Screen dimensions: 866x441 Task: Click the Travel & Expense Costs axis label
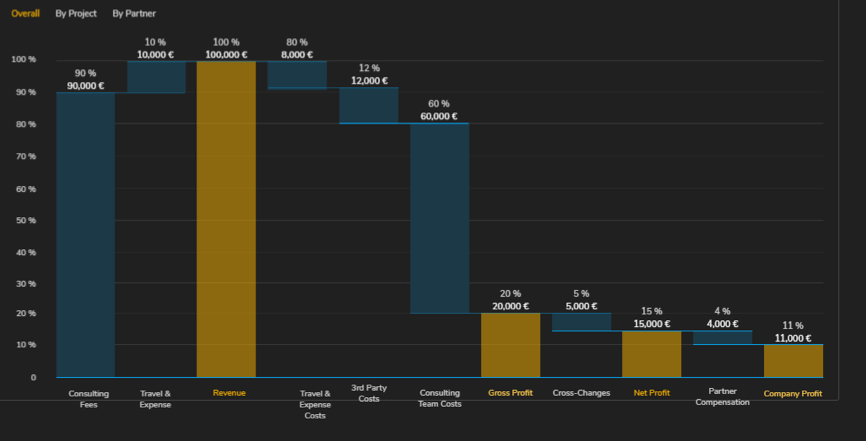click(x=315, y=404)
